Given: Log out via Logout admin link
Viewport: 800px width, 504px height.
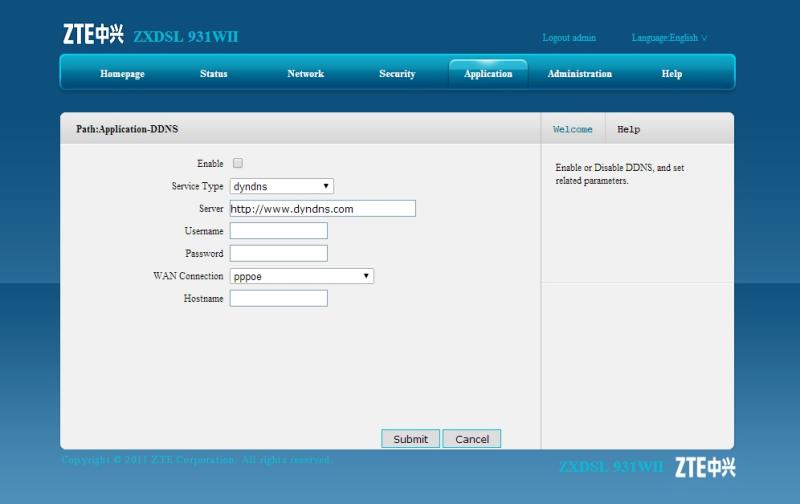Looking at the screenshot, I should (x=569, y=38).
